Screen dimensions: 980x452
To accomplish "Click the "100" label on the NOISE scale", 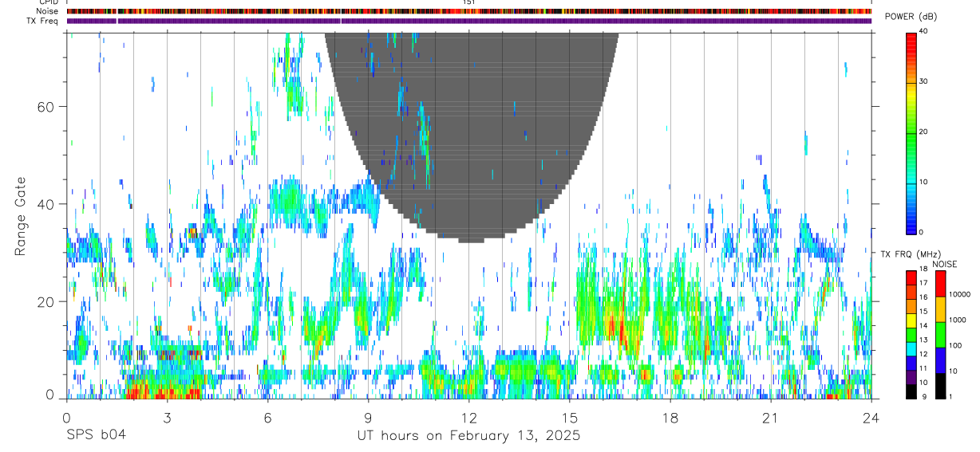I will coord(955,345).
